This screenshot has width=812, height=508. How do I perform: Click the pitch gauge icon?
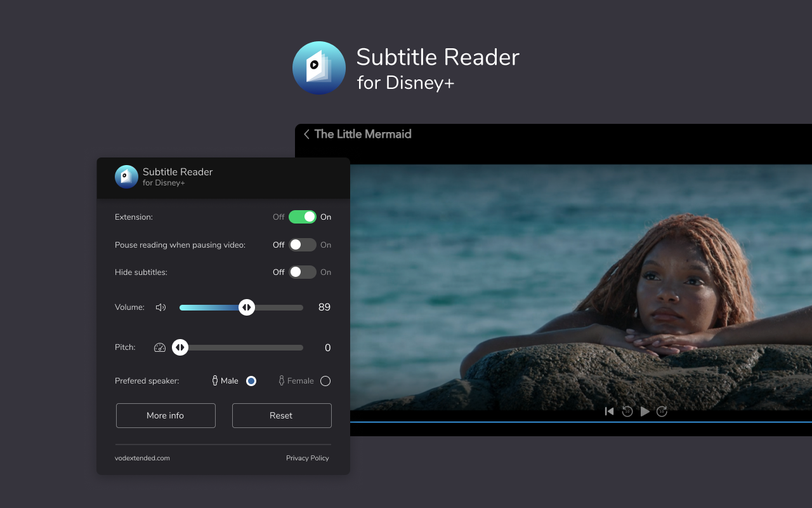[x=160, y=347]
